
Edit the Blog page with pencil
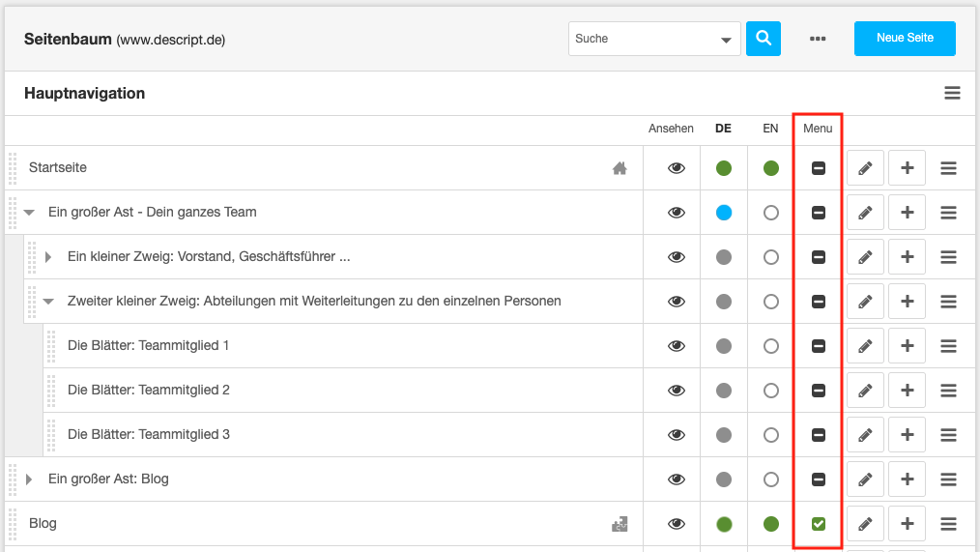[865, 523]
